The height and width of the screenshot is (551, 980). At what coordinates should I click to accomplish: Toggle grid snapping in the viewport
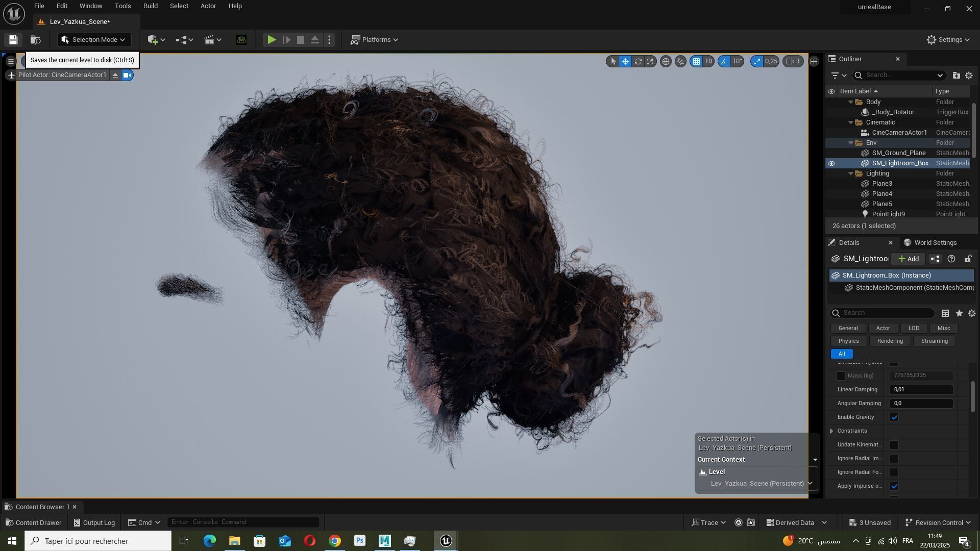click(696, 61)
